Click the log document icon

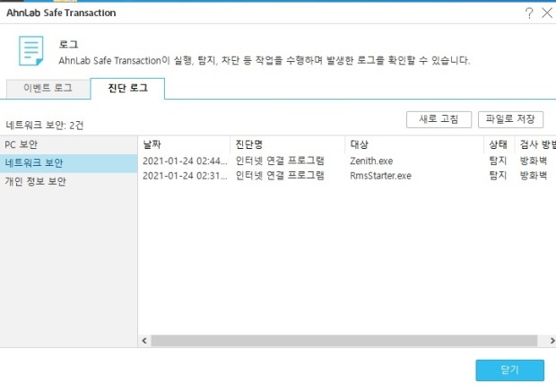coord(31,51)
